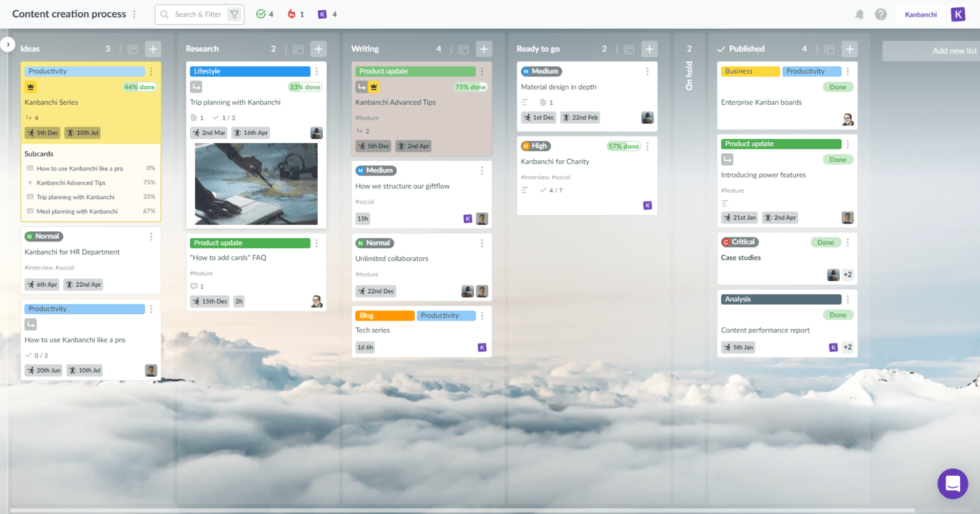Open the three-dot menu on the Kanbanchi Series card

151,71
